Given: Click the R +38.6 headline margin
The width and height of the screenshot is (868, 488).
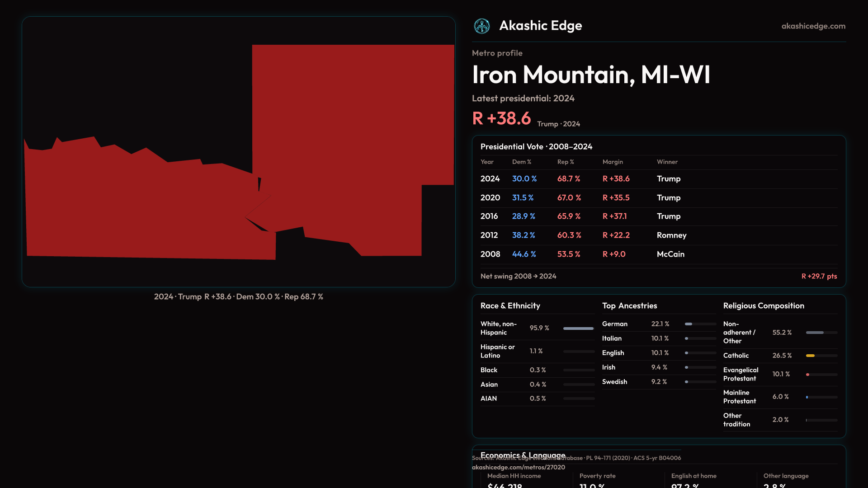Looking at the screenshot, I should [x=501, y=118].
